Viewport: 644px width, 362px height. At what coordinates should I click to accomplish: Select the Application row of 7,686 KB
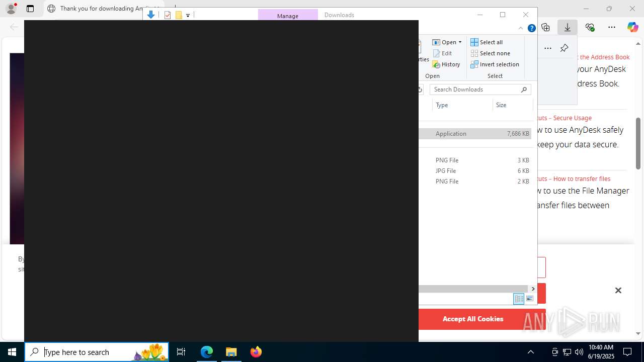pos(475,134)
